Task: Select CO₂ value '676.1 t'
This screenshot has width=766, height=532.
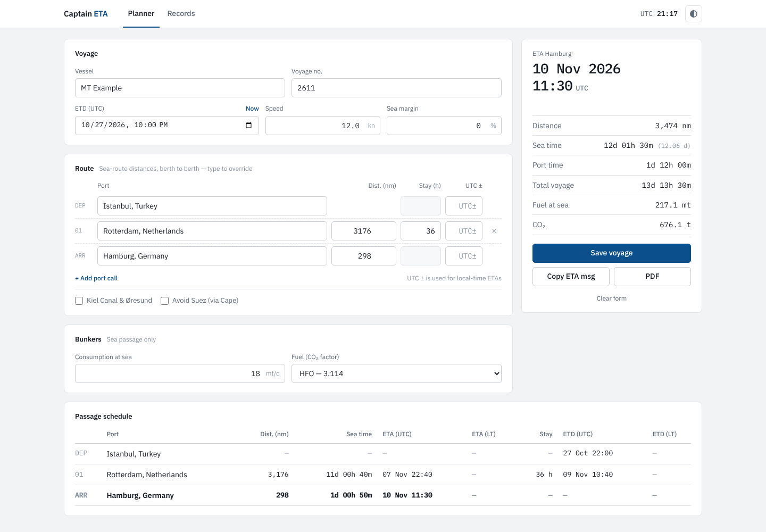Action: (675, 225)
